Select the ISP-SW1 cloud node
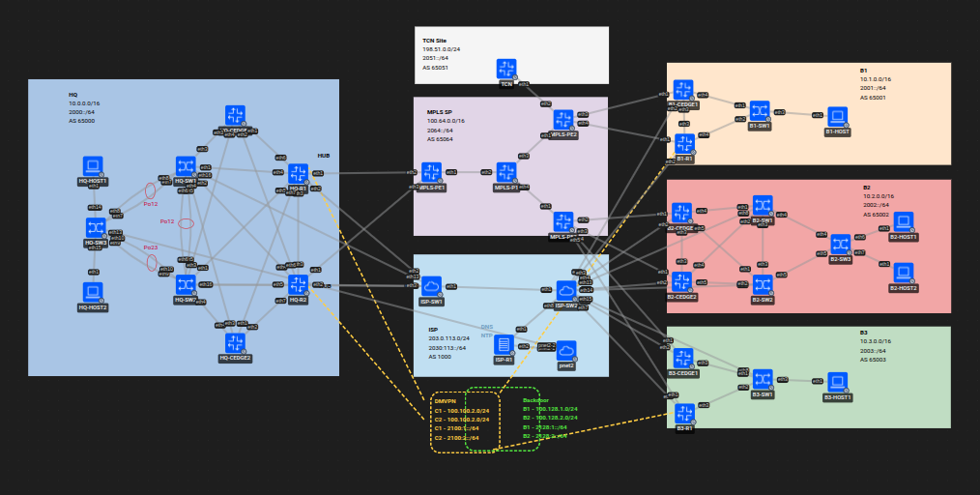The height and width of the screenshot is (495, 980). point(431,286)
